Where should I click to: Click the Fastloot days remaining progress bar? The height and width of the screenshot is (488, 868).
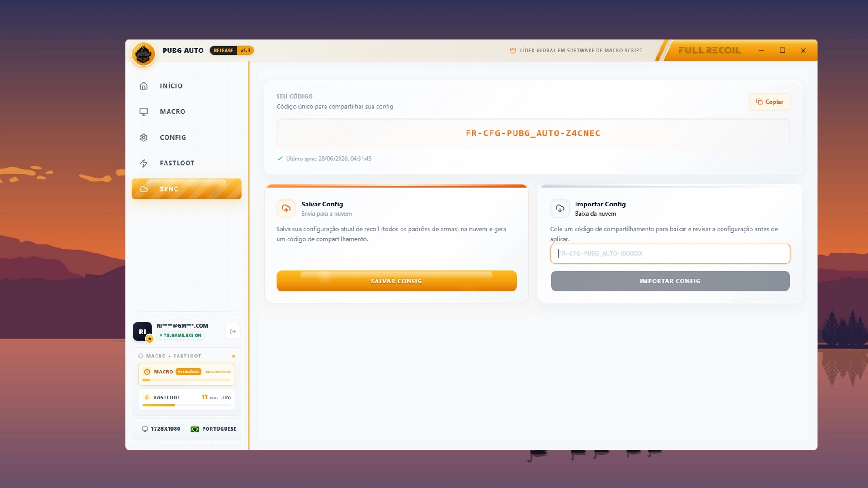pos(186,405)
